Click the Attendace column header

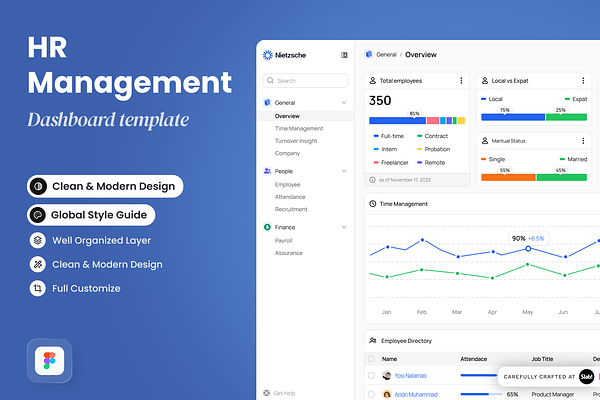pyautogui.click(x=474, y=359)
